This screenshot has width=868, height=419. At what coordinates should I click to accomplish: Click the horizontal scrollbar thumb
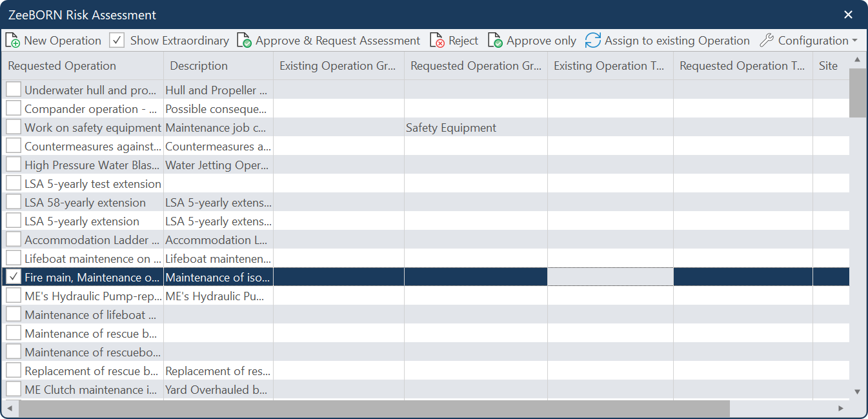pos(374,408)
